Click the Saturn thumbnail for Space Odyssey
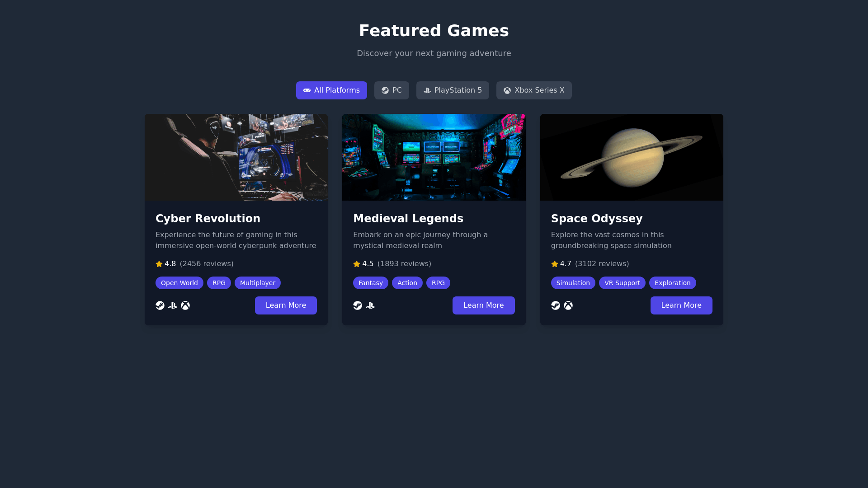The image size is (868, 488). pyautogui.click(x=632, y=157)
